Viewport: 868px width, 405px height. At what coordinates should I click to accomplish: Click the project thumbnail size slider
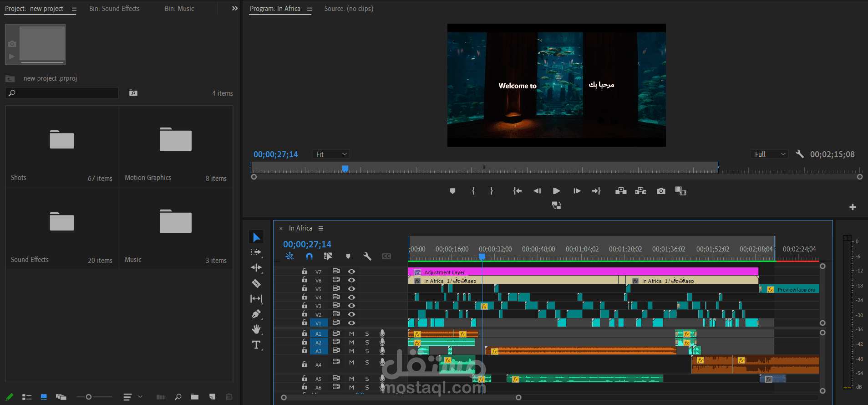point(89,397)
